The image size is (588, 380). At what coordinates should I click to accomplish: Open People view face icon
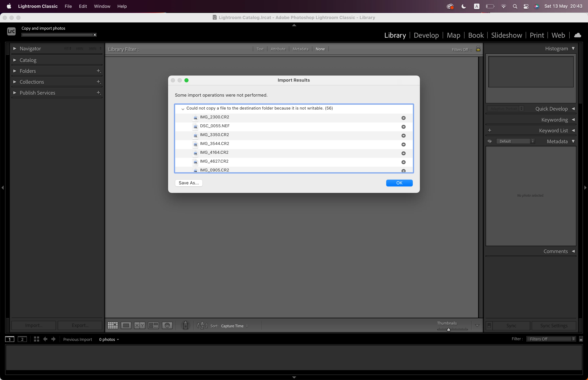pyautogui.click(x=167, y=325)
